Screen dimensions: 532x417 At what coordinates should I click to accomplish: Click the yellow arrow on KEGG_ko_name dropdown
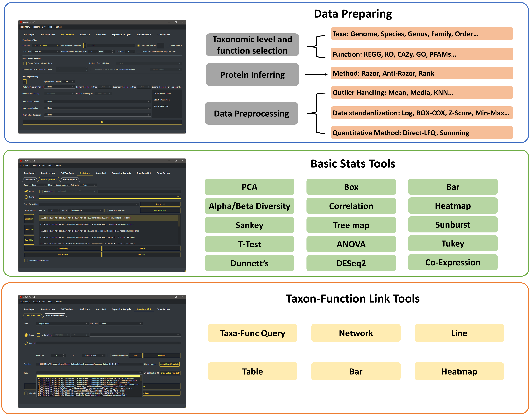click(x=57, y=45)
